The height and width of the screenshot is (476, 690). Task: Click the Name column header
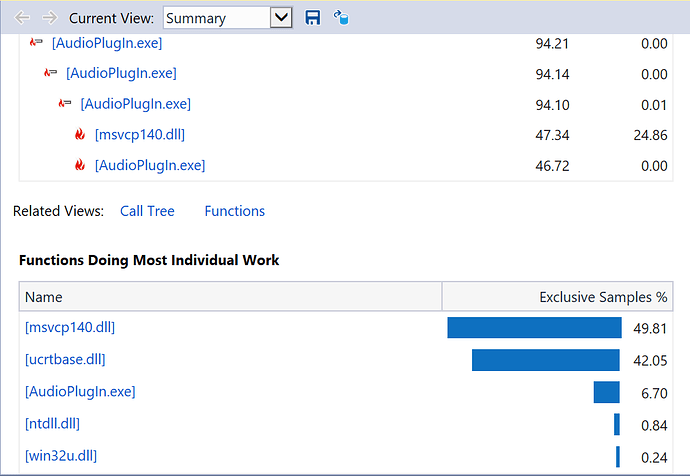pyautogui.click(x=231, y=297)
